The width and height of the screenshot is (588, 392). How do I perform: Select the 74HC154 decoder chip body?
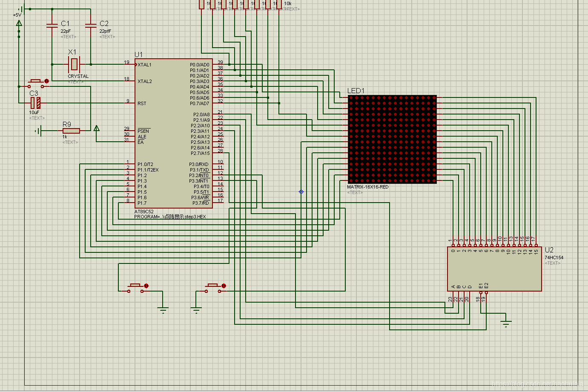pos(494,269)
